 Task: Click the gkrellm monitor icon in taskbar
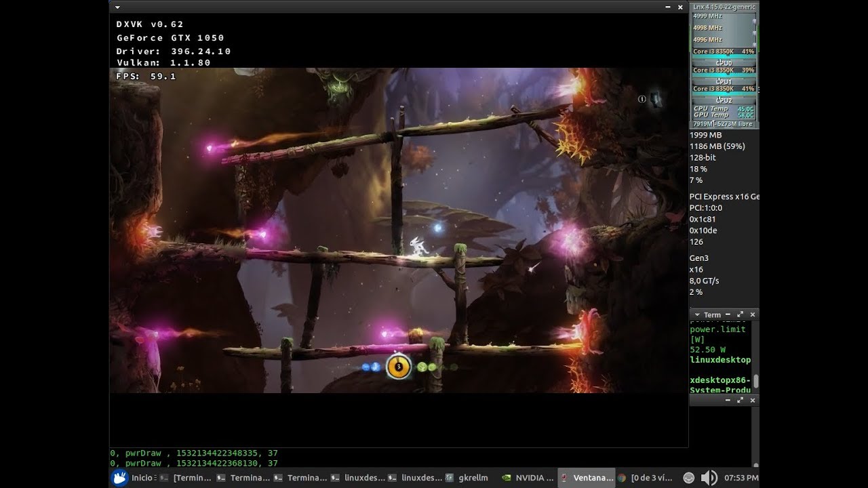coord(450,478)
